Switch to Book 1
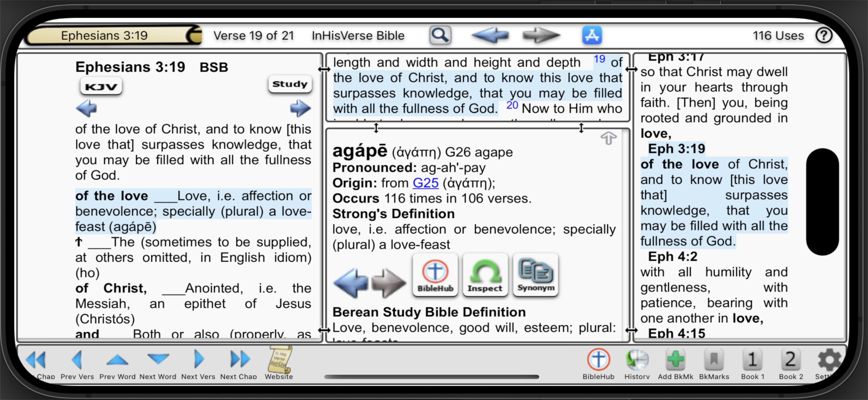The width and height of the screenshot is (868, 400). pyautogui.click(x=752, y=360)
